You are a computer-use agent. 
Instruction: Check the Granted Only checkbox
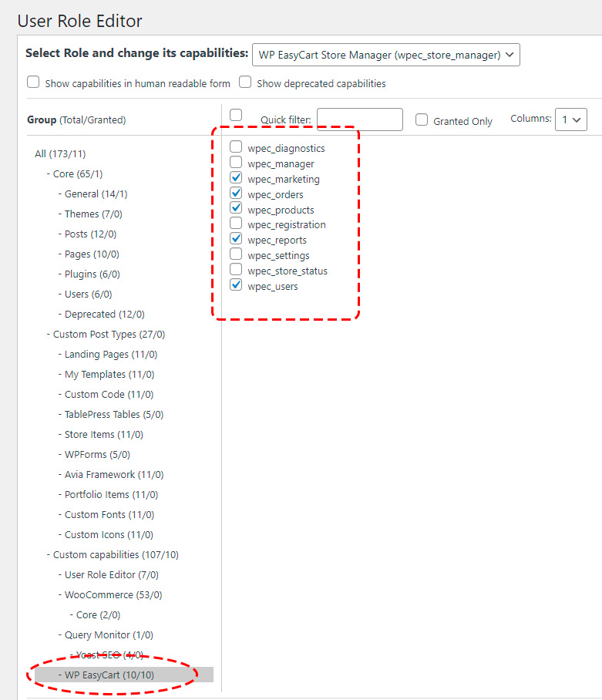tap(422, 120)
